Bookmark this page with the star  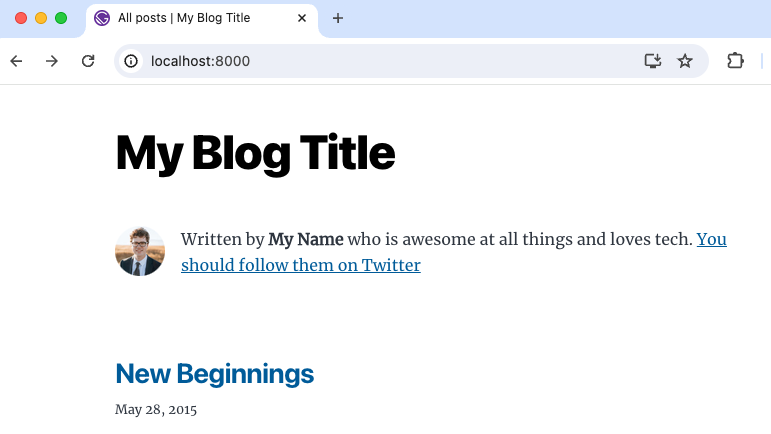685,61
